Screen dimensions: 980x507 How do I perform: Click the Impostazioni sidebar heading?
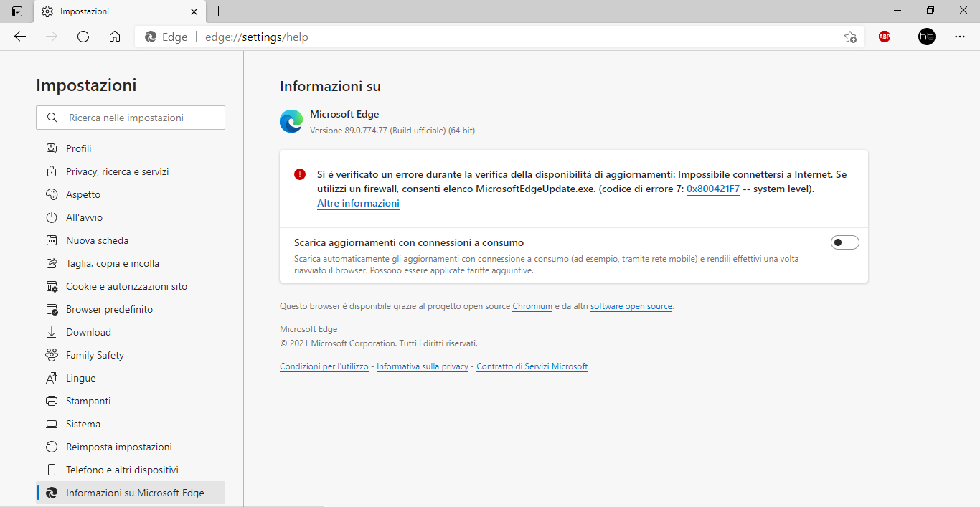86,85
